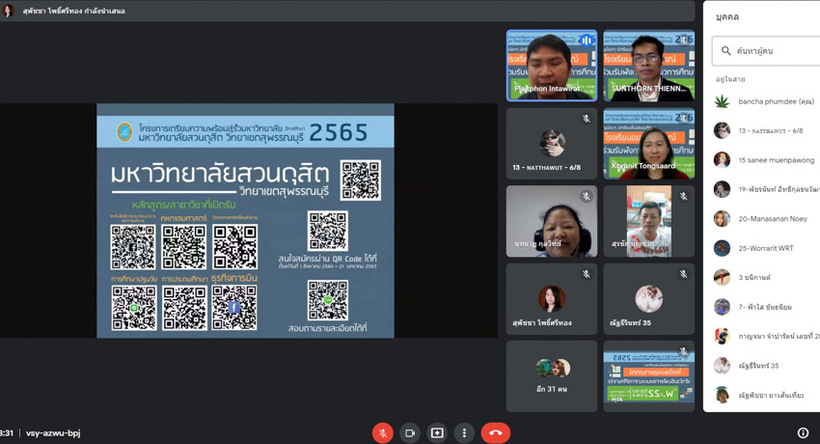Open the Kornnit Tongsaard video tile

(649, 143)
